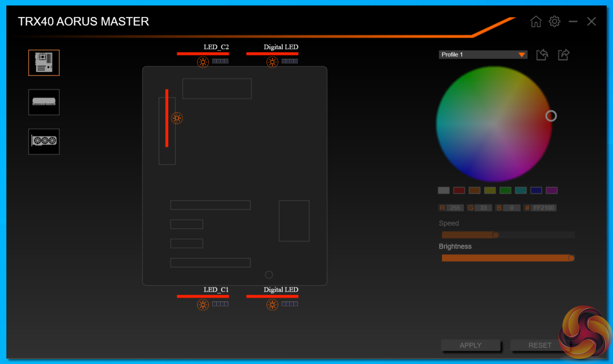
Task: Select the red color swatch
Action: pyautogui.click(x=459, y=190)
